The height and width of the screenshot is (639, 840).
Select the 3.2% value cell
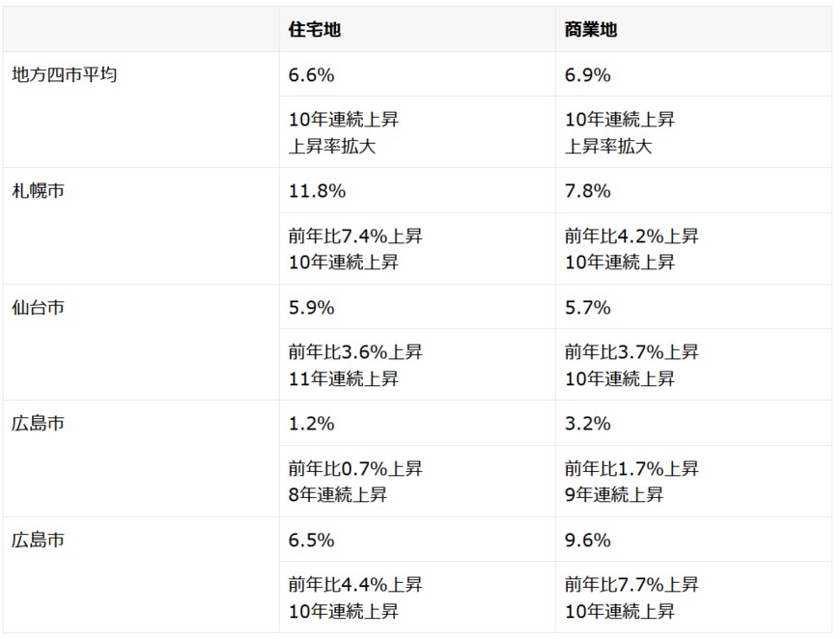(x=588, y=424)
